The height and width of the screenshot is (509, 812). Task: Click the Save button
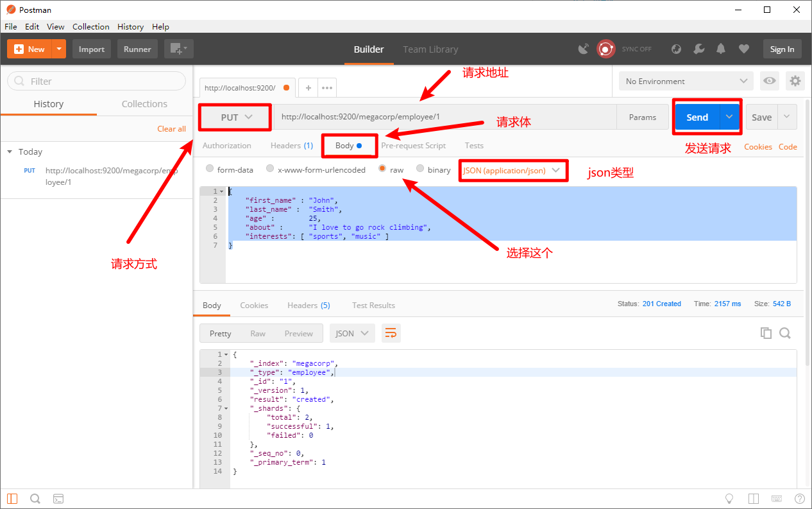pyautogui.click(x=762, y=117)
